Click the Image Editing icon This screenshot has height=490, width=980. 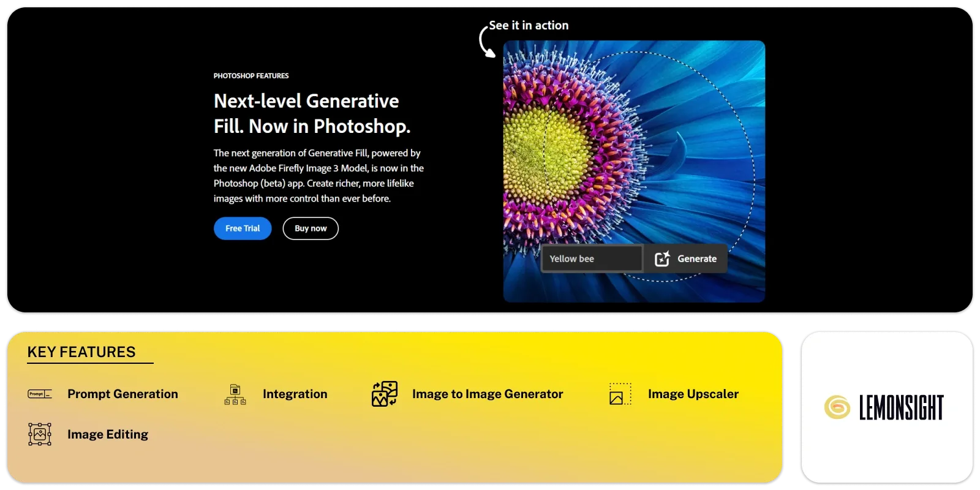tap(40, 434)
